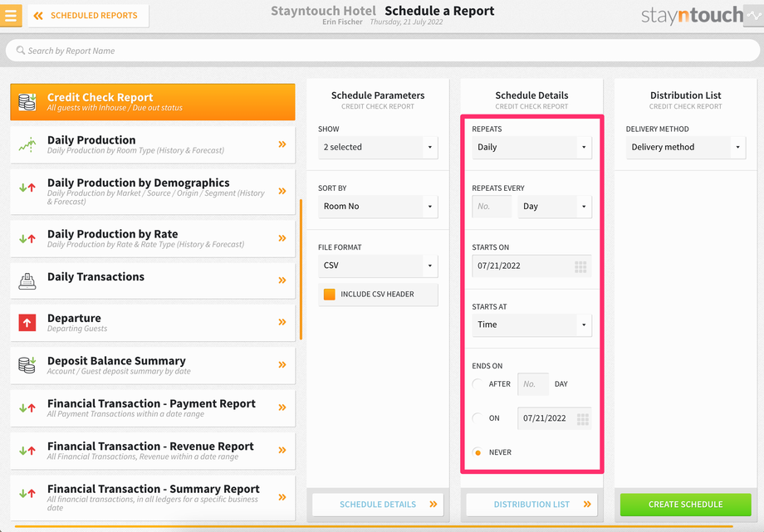Screen dimensions: 764x532
Task: Click the Summary Report arrows icon
Action: (27, 493)
